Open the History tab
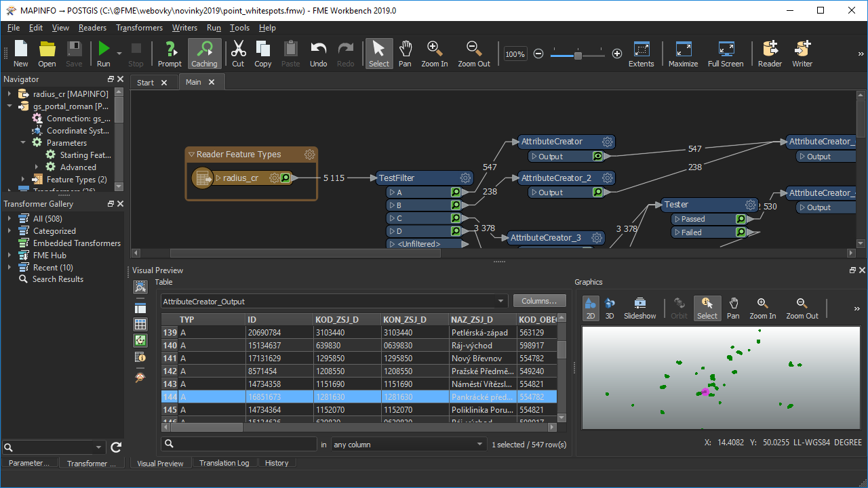 click(277, 463)
